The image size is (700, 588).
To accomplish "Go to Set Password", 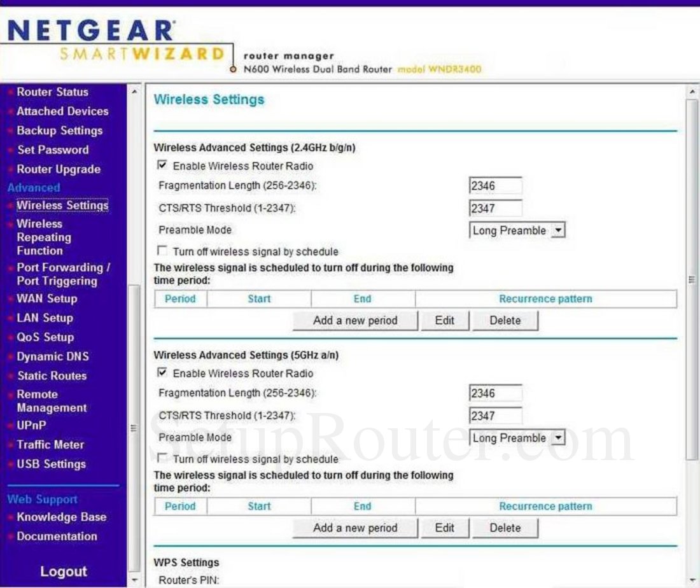I will pyautogui.click(x=52, y=150).
